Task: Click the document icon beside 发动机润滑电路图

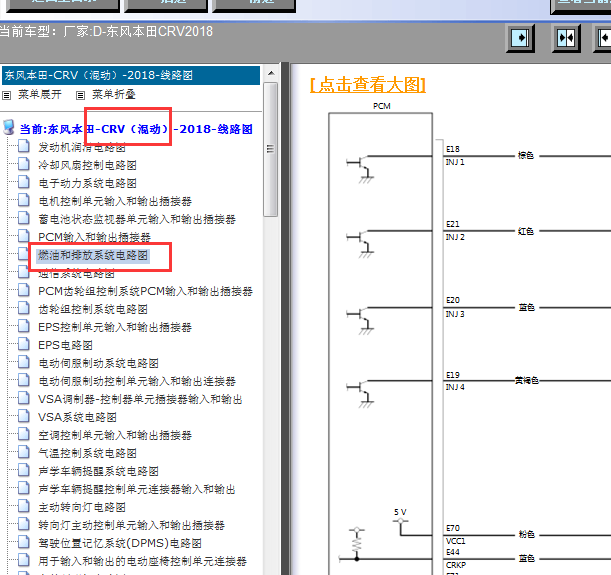Action: coord(24,146)
